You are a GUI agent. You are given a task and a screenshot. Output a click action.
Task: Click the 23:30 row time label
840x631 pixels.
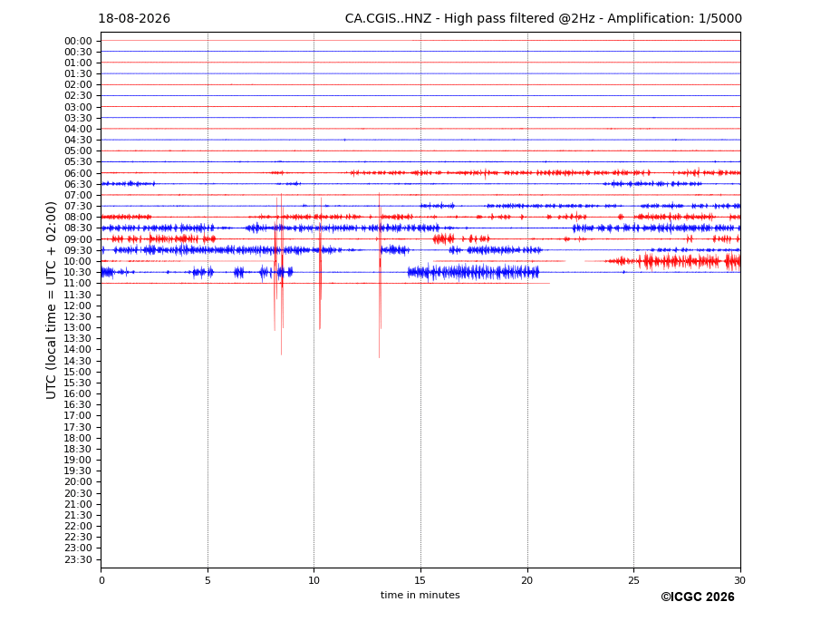point(78,559)
